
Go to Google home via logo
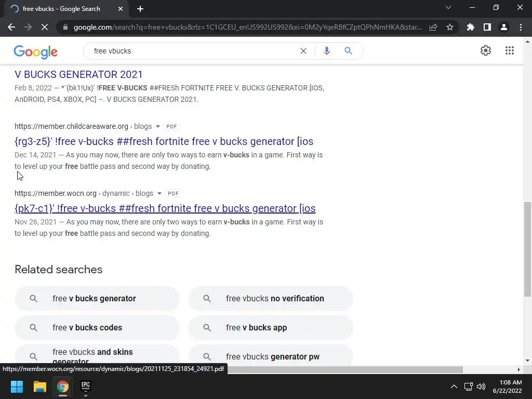point(36,51)
